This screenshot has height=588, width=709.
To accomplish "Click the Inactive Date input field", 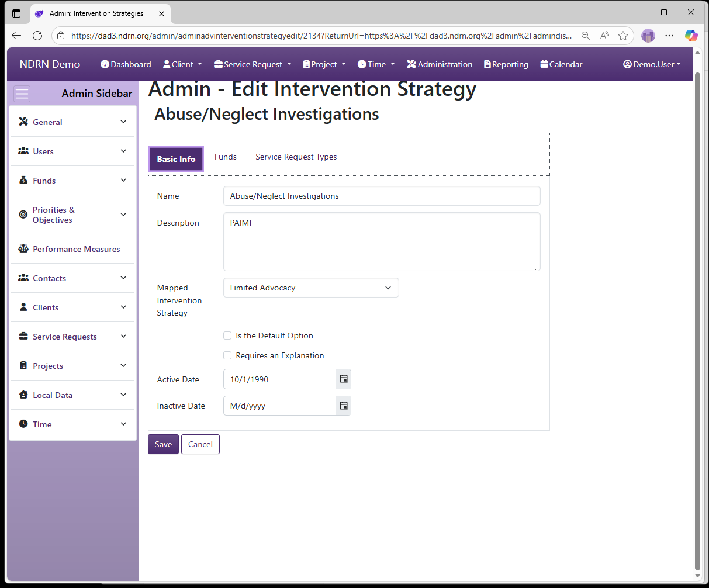I will tap(279, 406).
